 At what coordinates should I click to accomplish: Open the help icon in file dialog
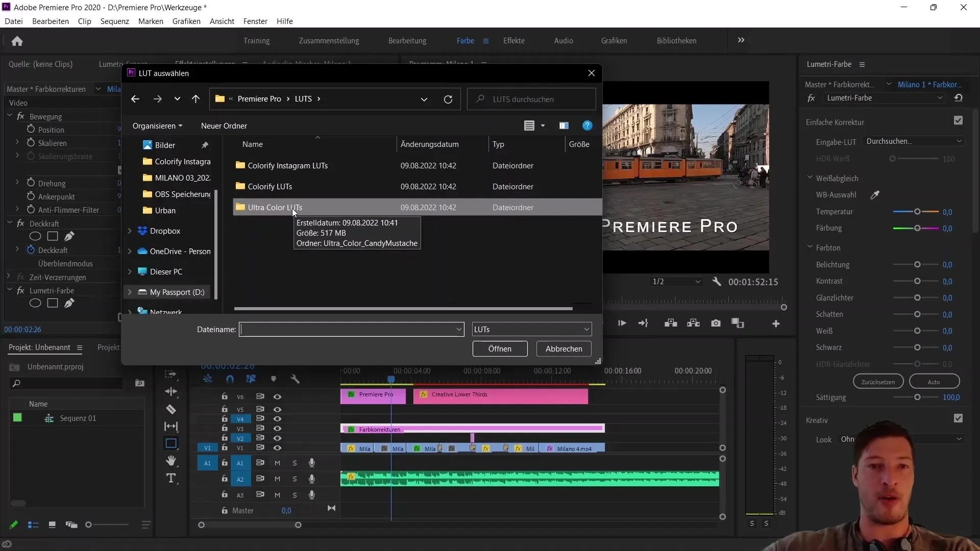[x=587, y=126]
